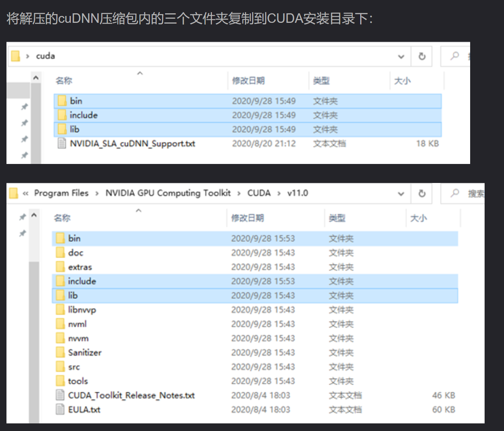Expand chevron after NVIDIA GPU Computing Toolkit

[239, 193]
